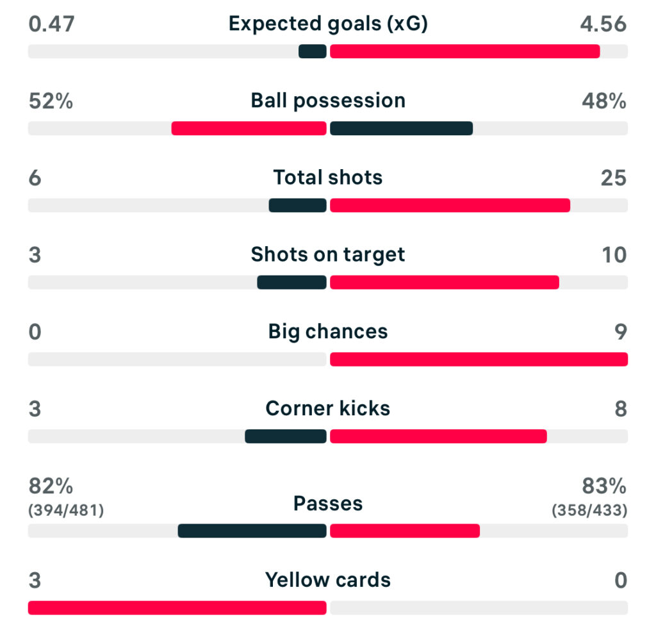Open the Shots on target label

click(x=328, y=254)
